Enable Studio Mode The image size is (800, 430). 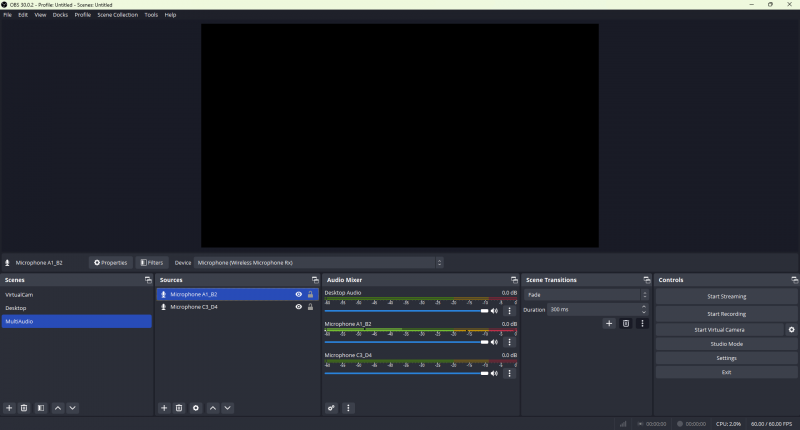pos(727,344)
